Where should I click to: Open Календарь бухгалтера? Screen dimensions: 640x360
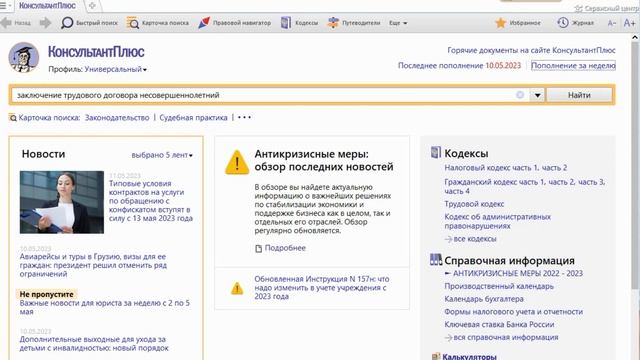pyautogui.click(x=484, y=299)
